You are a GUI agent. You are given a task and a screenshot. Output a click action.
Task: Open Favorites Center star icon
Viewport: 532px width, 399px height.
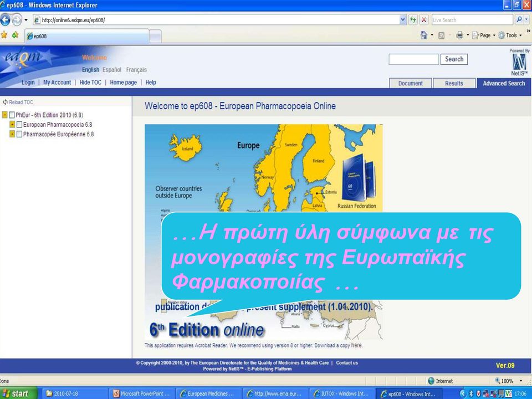[4, 35]
